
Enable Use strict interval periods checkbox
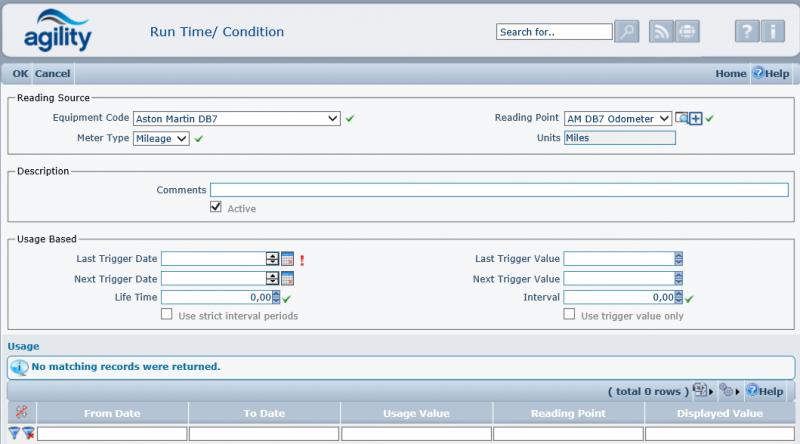(x=168, y=315)
